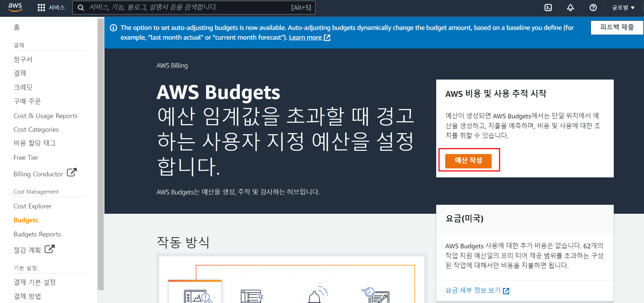Focus the AWS services search field
644x303 pixels.
(x=194, y=8)
